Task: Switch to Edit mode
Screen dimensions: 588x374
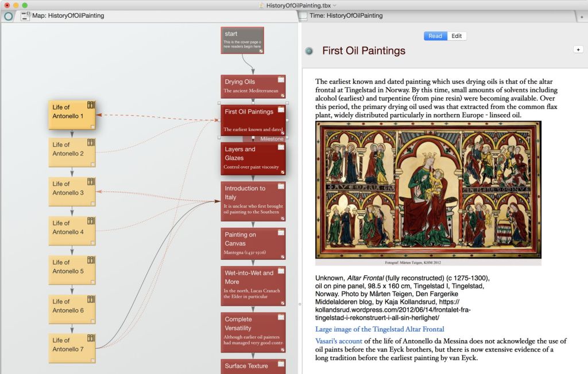Action: [x=457, y=36]
